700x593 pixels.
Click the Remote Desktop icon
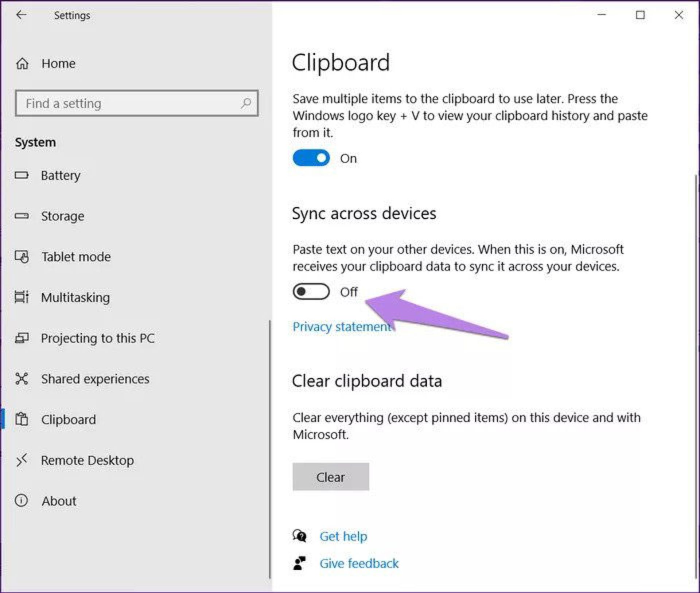[22, 460]
